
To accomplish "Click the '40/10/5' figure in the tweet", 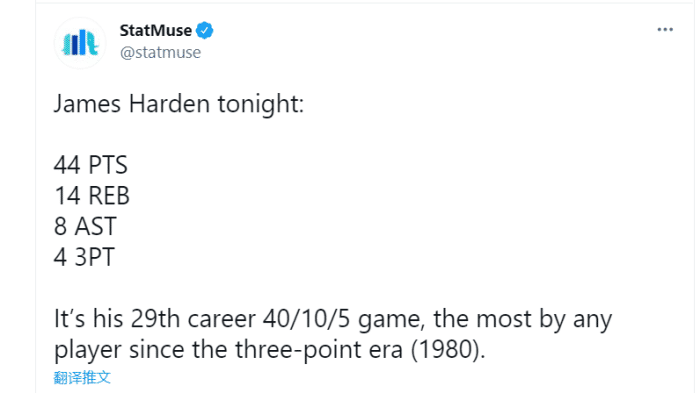I will 306,319.
